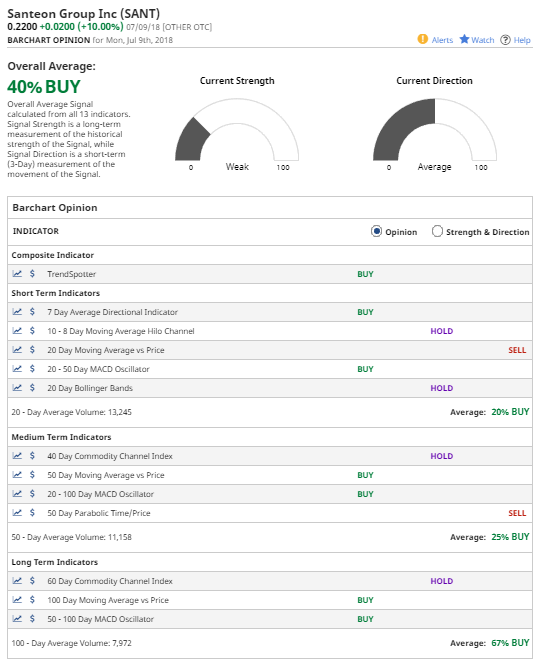Click the blue Watch star icon

(464, 39)
